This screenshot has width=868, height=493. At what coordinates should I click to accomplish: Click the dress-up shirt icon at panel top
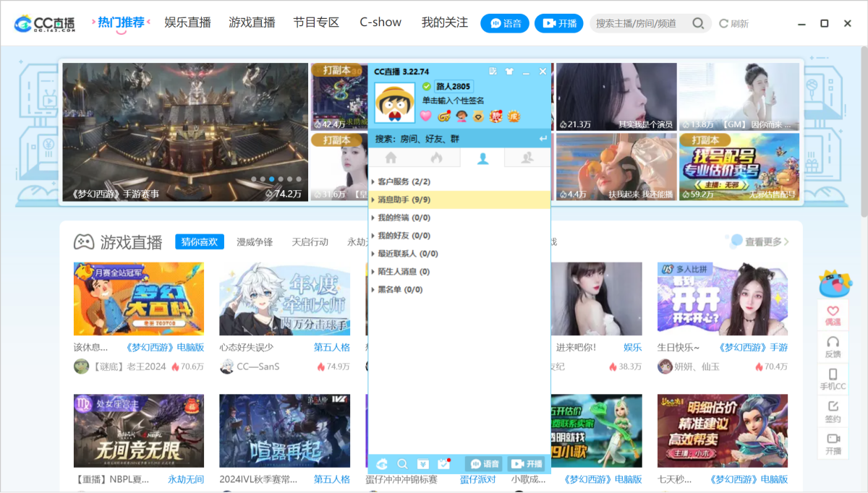click(x=509, y=72)
